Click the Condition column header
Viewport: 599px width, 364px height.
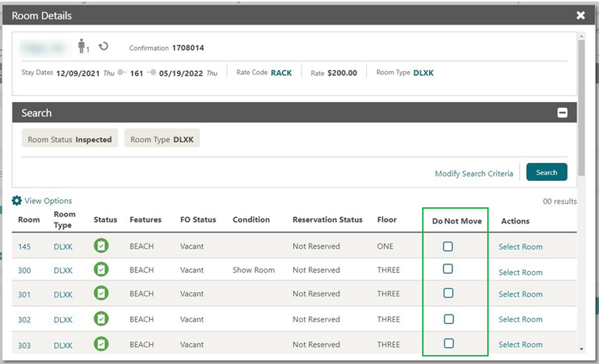coord(251,219)
